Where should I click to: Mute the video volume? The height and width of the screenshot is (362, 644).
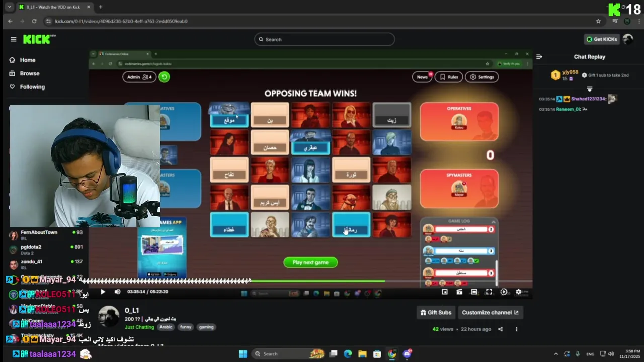[x=117, y=292]
